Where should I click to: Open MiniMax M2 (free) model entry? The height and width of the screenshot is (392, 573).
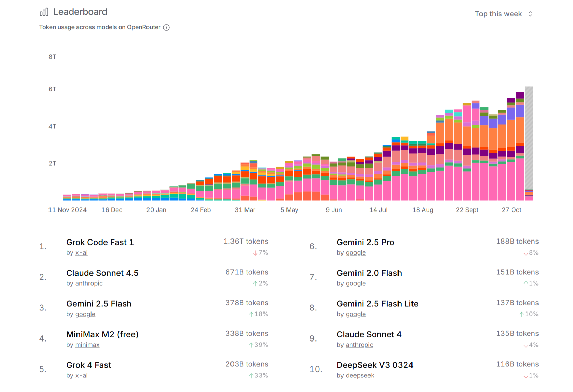[102, 334]
